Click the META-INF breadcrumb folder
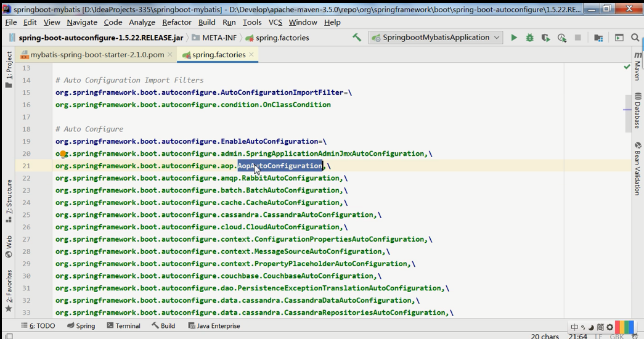This screenshot has height=339, width=644. pyautogui.click(x=214, y=38)
